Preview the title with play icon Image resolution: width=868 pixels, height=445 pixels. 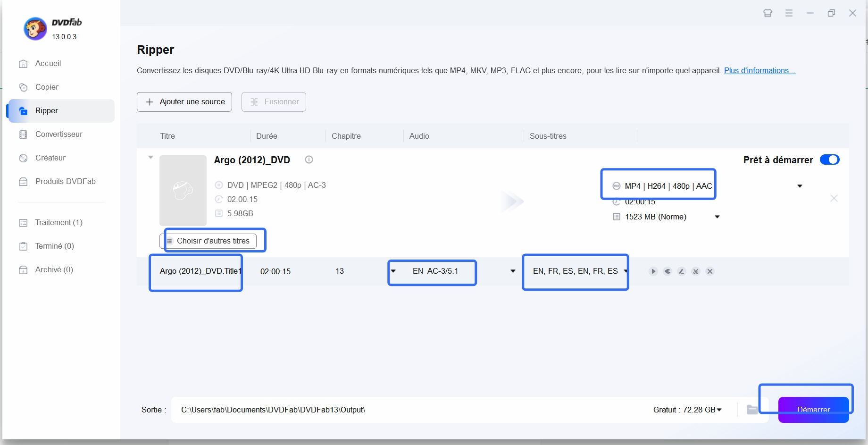pos(653,271)
